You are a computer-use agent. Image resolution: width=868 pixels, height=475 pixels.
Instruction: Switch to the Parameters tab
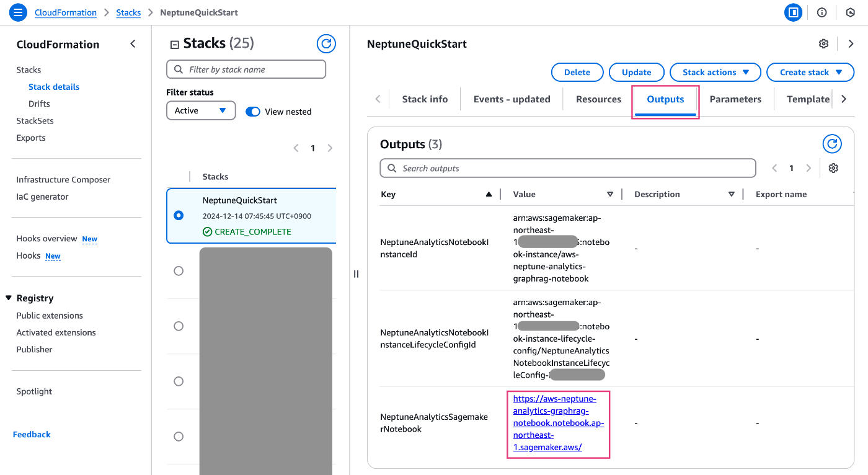coord(735,99)
